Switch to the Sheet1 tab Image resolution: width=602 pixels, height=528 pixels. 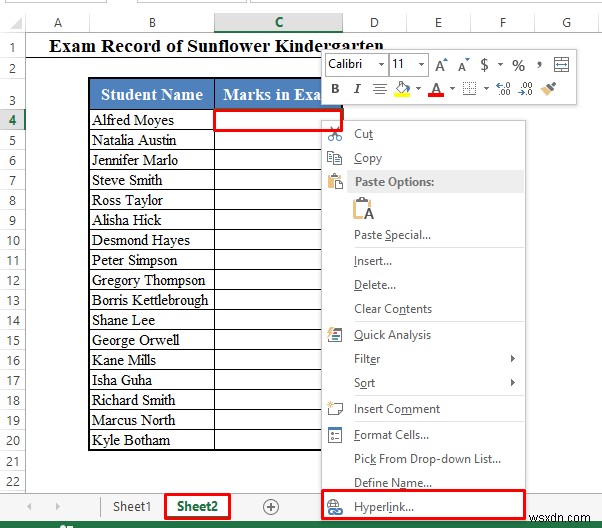click(132, 506)
